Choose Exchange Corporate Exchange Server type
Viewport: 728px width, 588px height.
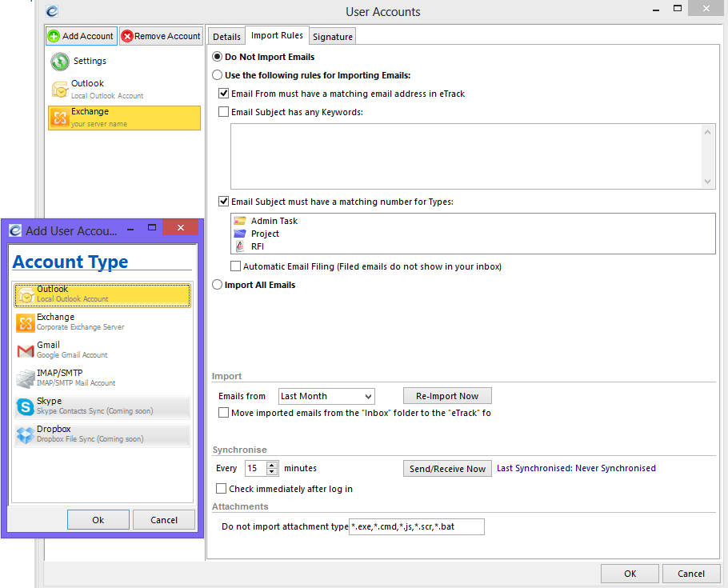[102, 322]
